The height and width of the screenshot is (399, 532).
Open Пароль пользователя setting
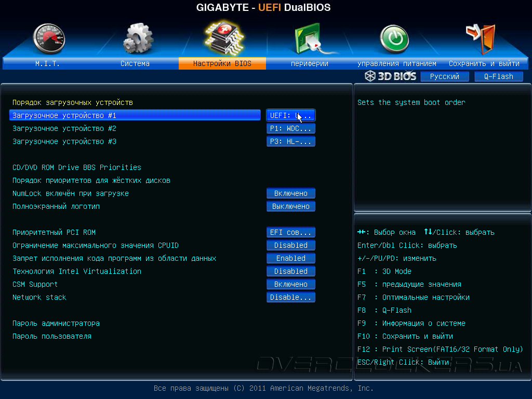pyautogui.click(x=52, y=336)
